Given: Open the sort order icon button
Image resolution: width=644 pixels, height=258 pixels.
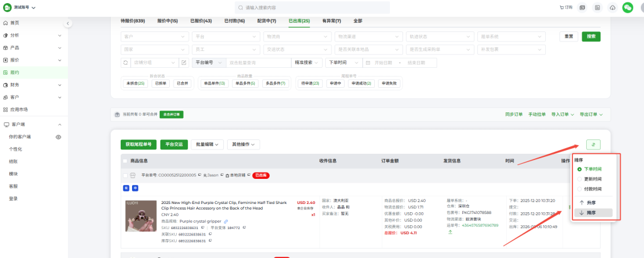Looking at the screenshot, I should (x=592, y=144).
